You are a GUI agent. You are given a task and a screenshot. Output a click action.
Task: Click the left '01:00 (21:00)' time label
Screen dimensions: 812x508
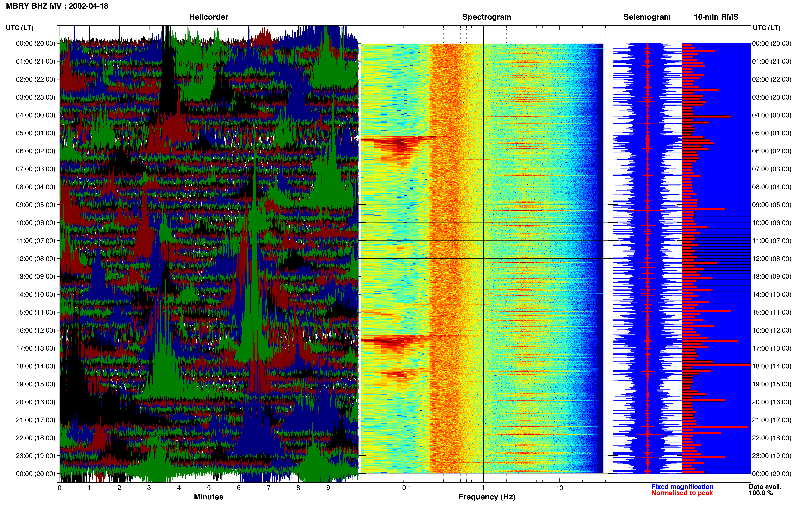[36, 61]
